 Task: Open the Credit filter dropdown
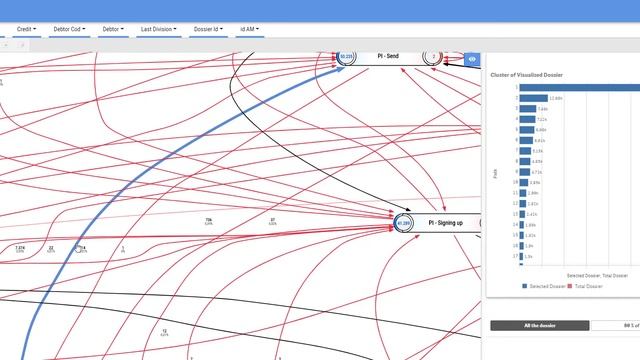27,29
